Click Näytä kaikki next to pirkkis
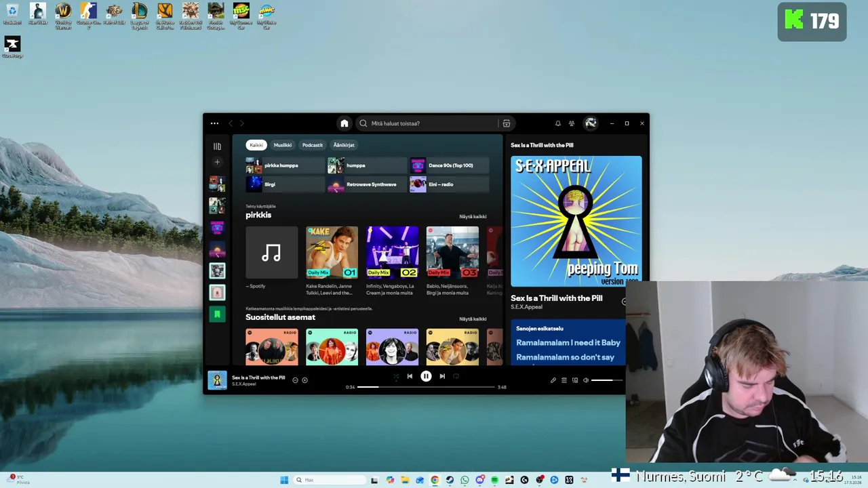Viewport: 868px width, 488px height. (473, 217)
